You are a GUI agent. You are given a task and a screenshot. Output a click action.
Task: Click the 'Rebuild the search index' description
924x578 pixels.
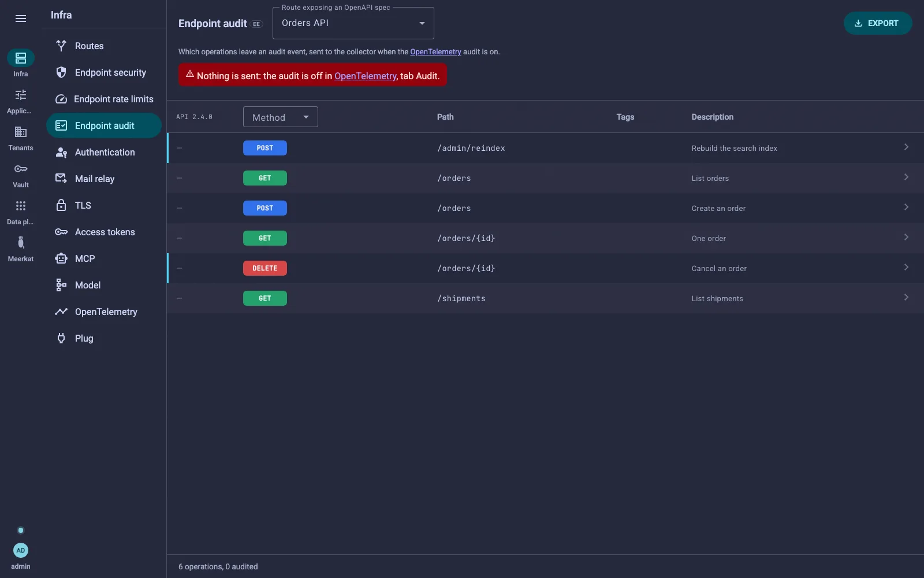(x=735, y=148)
